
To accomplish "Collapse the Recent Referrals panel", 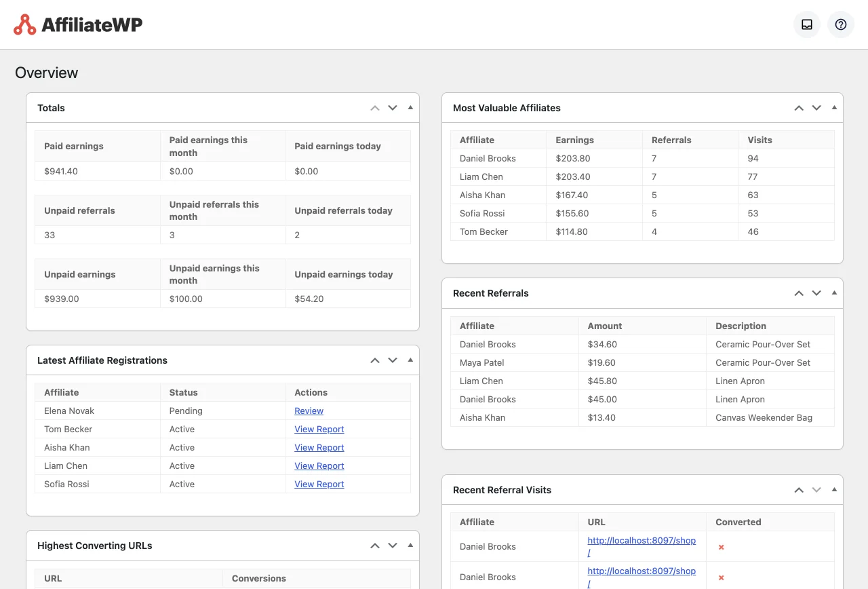I will coord(834,292).
